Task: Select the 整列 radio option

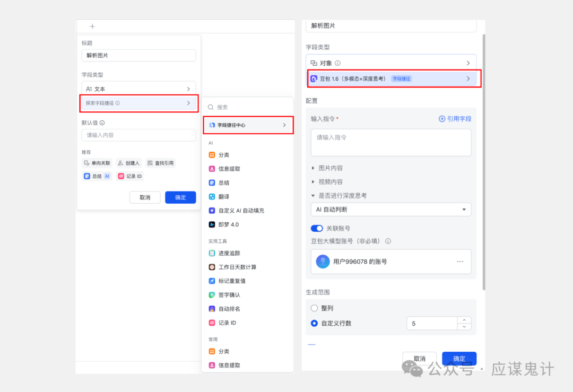Action: pos(314,308)
